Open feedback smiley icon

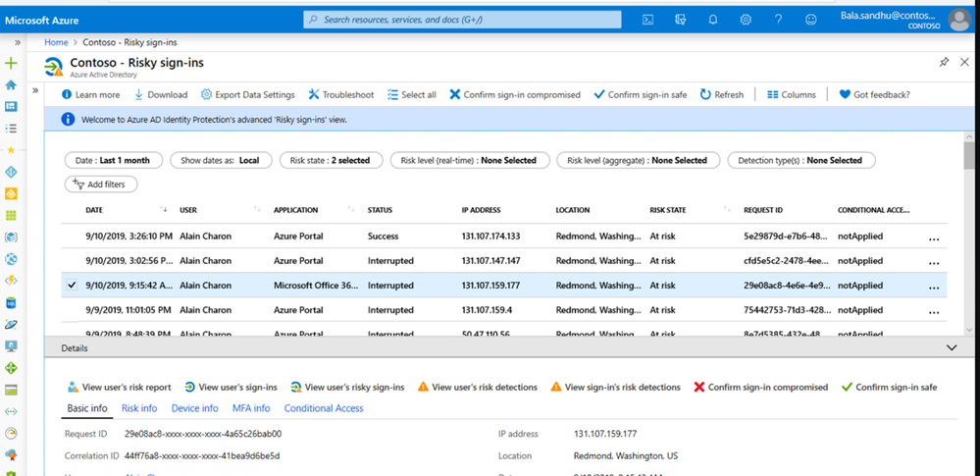tap(810, 20)
